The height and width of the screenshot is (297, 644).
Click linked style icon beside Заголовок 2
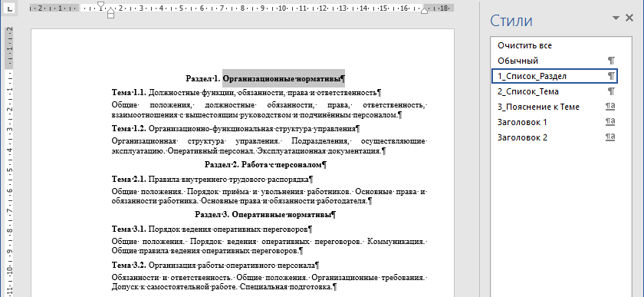coord(610,137)
